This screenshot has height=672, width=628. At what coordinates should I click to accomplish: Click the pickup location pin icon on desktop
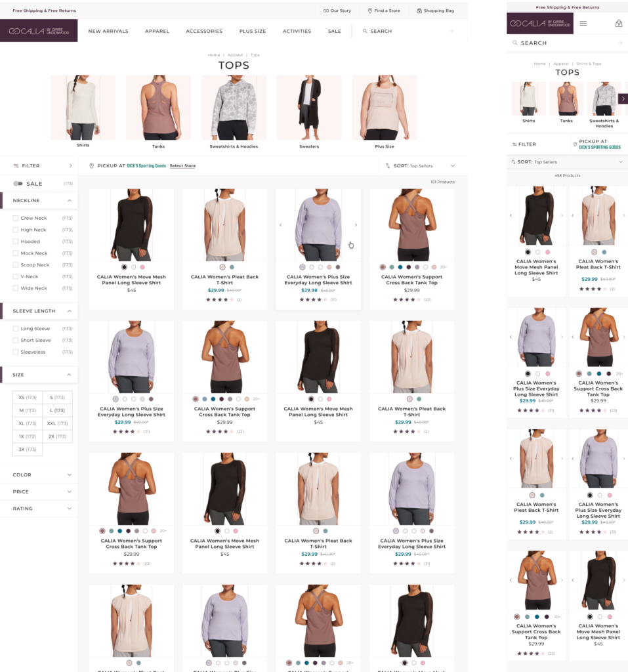tap(91, 166)
